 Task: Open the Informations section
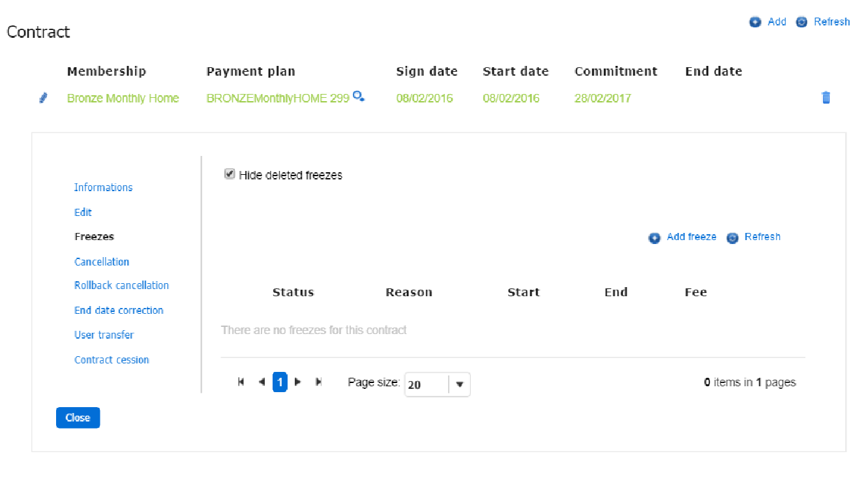pyautogui.click(x=103, y=188)
